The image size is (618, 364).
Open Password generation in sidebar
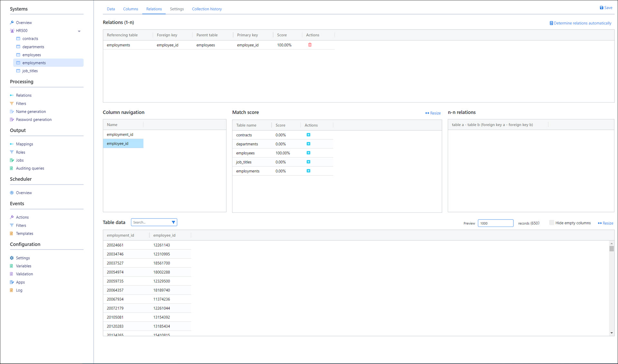33,120
